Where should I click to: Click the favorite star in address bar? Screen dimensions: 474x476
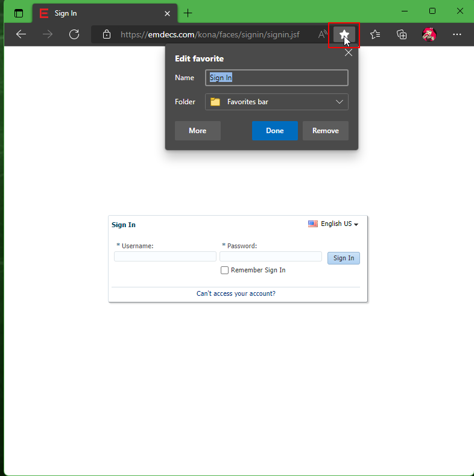coord(344,34)
